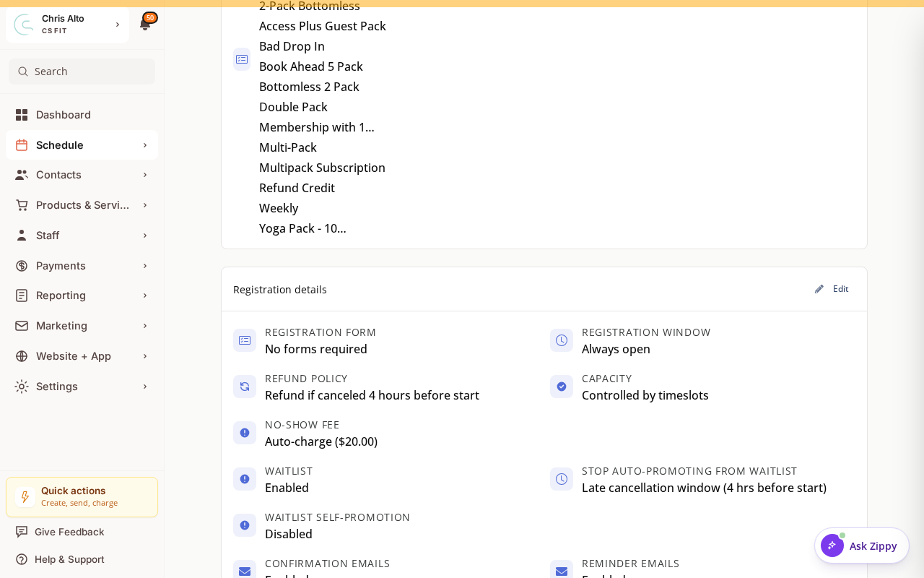This screenshot has height=578, width=924.
Task: Click the Help & Support question icon
Action: [x=22, y=559]
